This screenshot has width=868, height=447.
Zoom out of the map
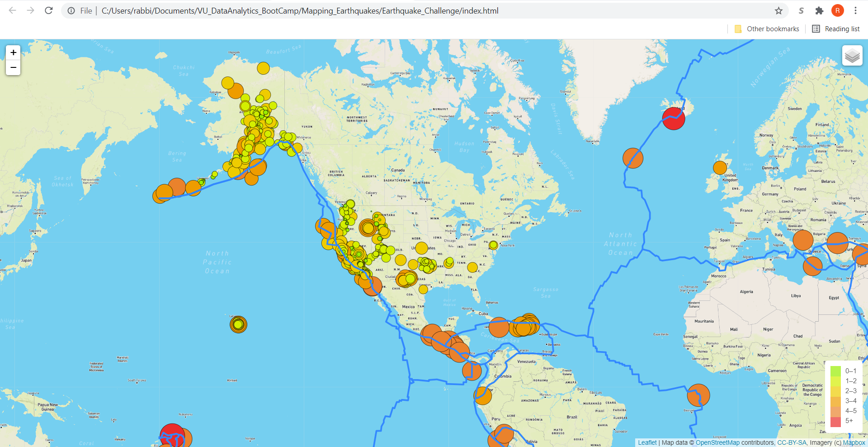[13, 67]
